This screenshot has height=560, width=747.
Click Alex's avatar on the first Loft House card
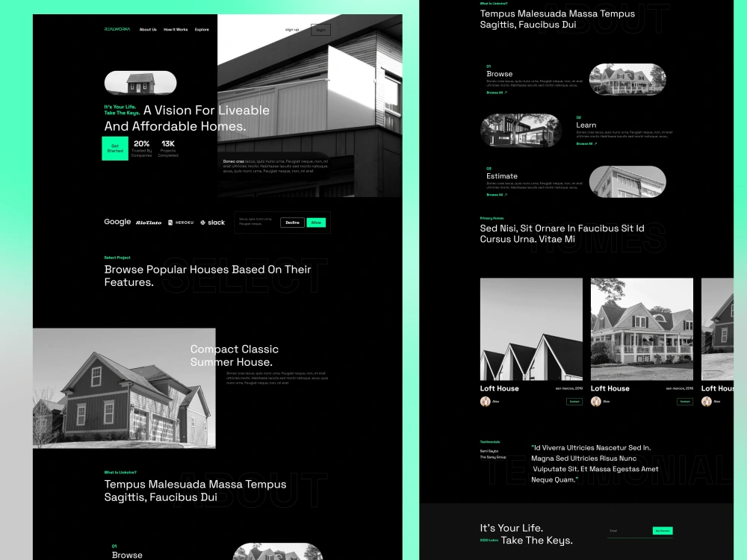pyautogui.click(x=485, y=401)
